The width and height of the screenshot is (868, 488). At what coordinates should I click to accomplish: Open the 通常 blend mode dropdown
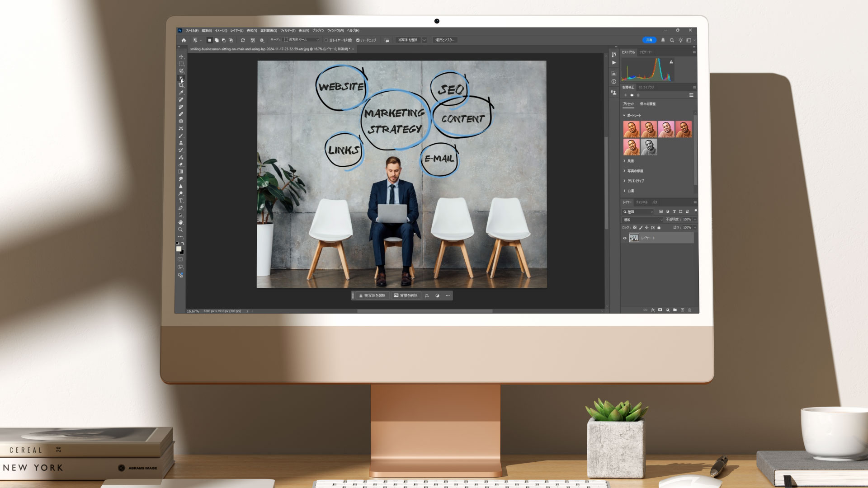[x=642, y=220]
